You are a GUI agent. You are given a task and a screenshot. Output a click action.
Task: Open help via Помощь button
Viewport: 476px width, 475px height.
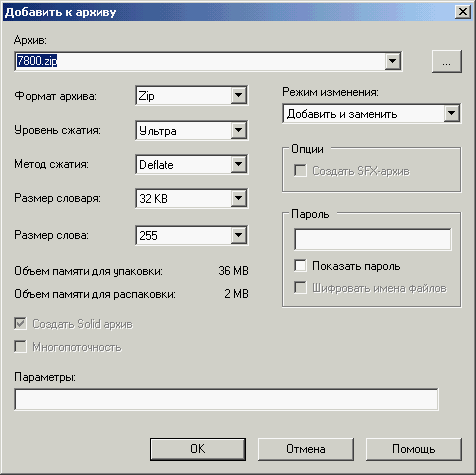pos(414,449)
